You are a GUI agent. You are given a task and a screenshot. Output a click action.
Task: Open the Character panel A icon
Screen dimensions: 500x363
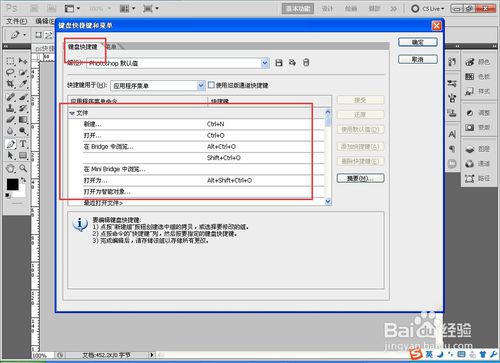[452, 134]
